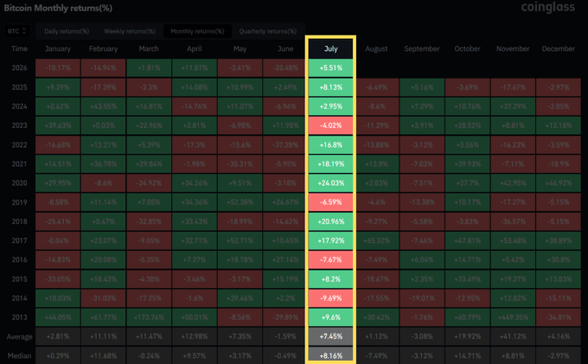Click the November column header
Image resolution: width=588 pixels, height=364 pixels.
[x=513, y=48]
